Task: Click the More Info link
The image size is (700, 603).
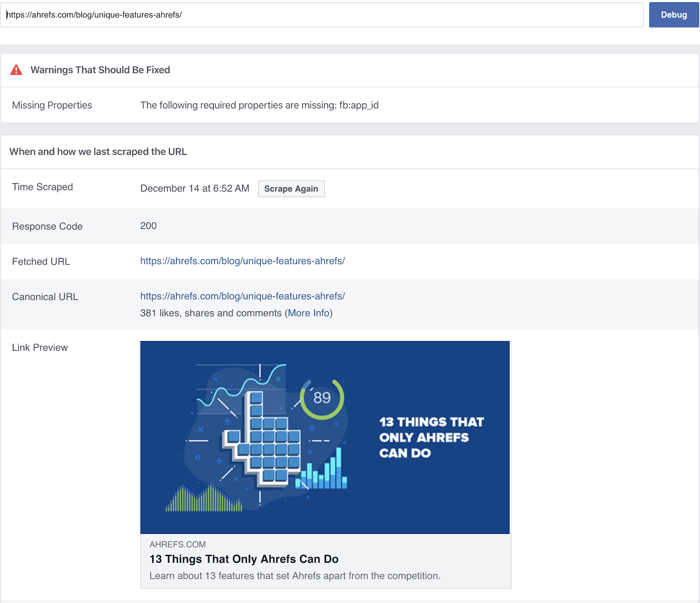Action: click(308, 313)
